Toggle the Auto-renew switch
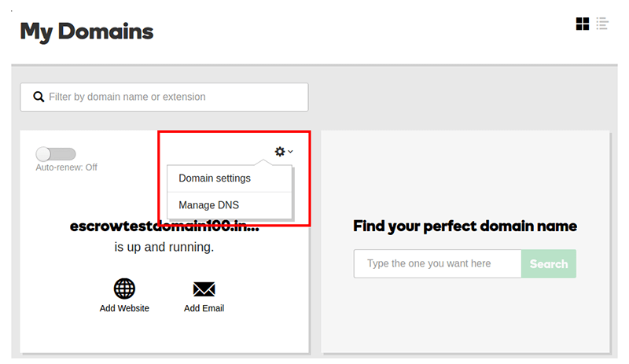This screenshot has width=629, height=364. click(x=56, y=154)
